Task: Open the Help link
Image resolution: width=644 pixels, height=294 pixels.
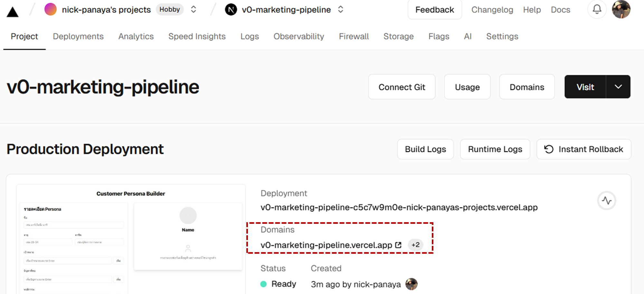Action: (532, 10)
